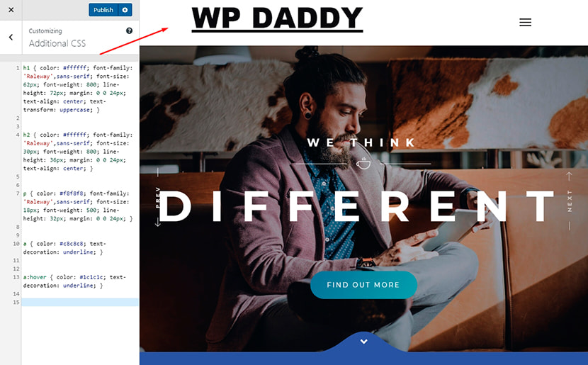Click the 'a' rule on line 10 of the CSS editor
The image size is (588, 365).
coord(64,247)
